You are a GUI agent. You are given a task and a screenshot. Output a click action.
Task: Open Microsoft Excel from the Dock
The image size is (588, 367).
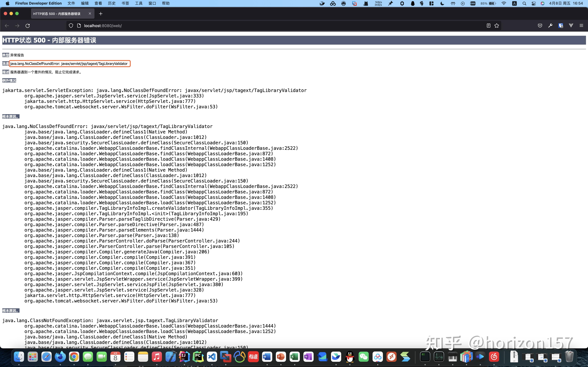[x=295, y=357]
